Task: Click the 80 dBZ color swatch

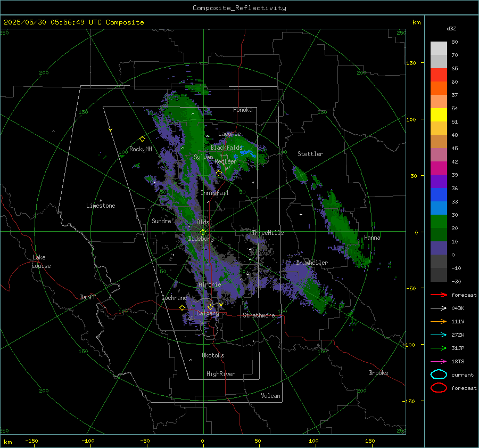Action: pyautogui.click(x=439, y=48)
